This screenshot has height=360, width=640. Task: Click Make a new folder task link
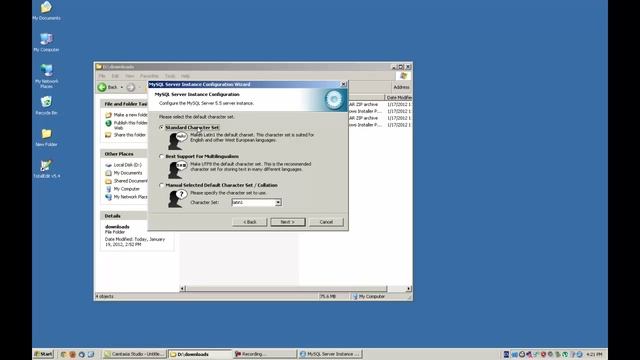click(131, 115)
